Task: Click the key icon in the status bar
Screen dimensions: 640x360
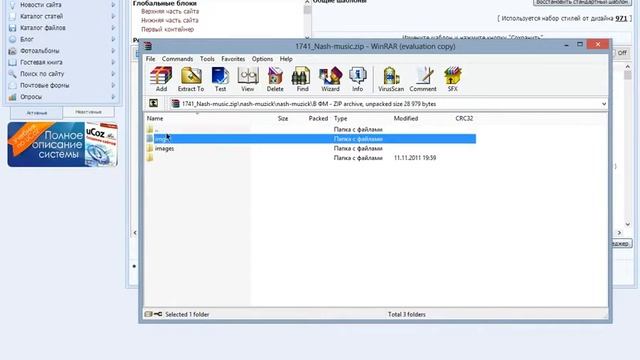Action: tap(158, 314)
